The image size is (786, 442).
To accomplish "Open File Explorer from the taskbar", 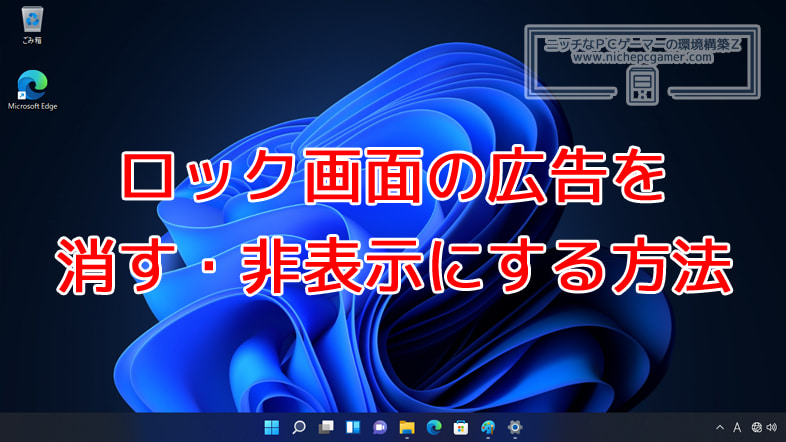I will click(x=407, y=427).
